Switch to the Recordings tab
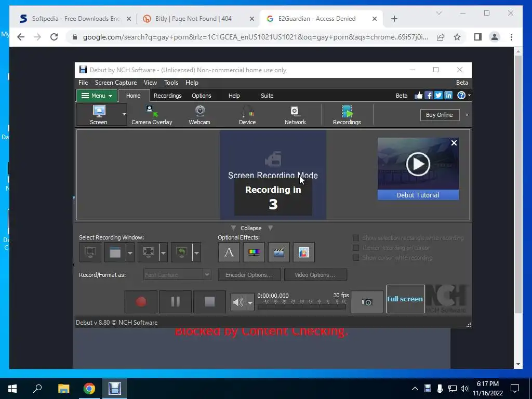 [x=168, y=96]
